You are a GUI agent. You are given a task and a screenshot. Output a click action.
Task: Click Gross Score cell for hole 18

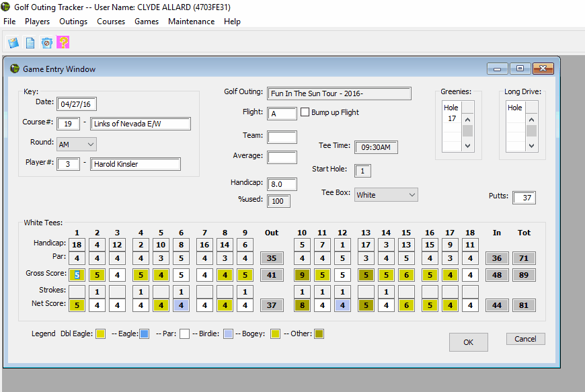[470, 275]
